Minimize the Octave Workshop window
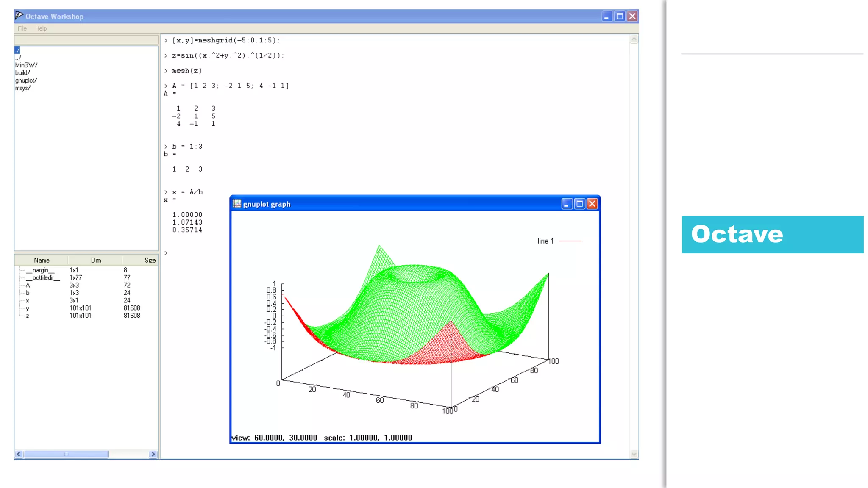Image resolution: width=868 pixels, height=488 pixels. click(x=607, y=17)
